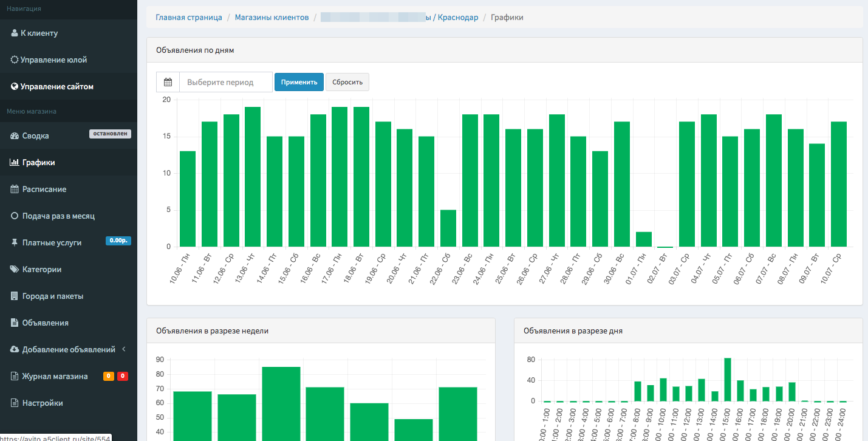Click the остановлен status badge
868x441 pixels.
(x=111, y=134)
